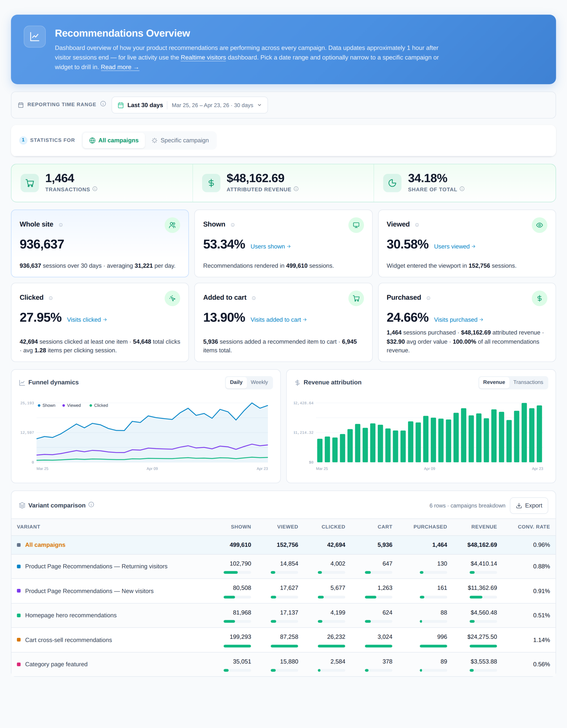Viewport: 567px width, 728px height.
Task: Export the variant comparison table
Action: (529, 506)
